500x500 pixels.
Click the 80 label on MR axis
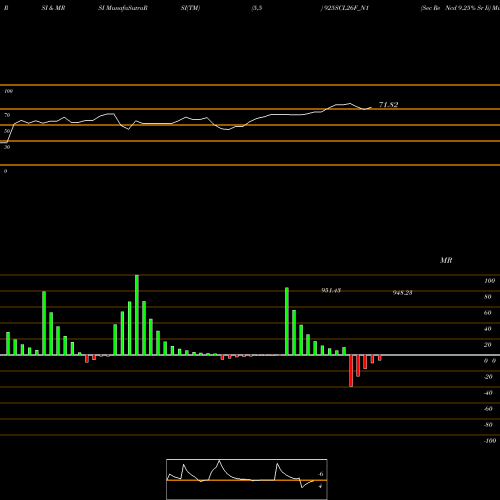(488, 297)
